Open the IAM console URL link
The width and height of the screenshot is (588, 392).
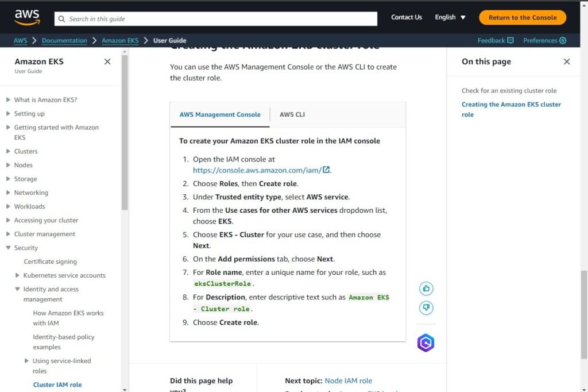[x=257, y=170]
